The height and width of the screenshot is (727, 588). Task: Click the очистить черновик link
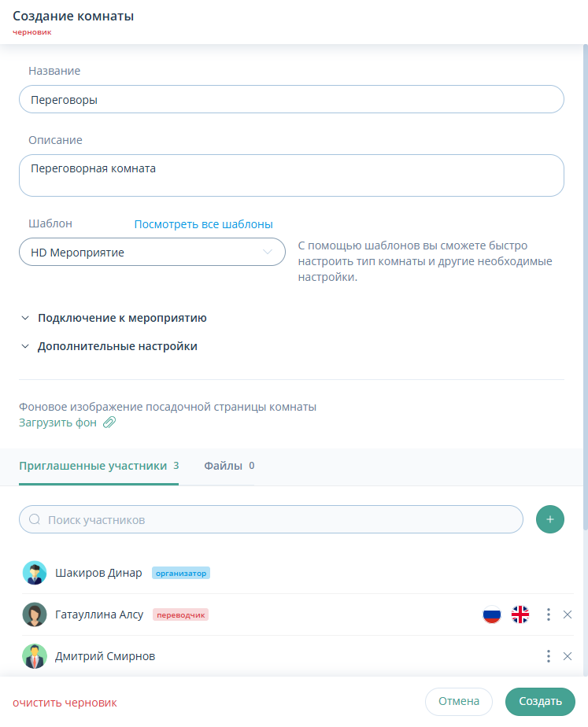65,703
